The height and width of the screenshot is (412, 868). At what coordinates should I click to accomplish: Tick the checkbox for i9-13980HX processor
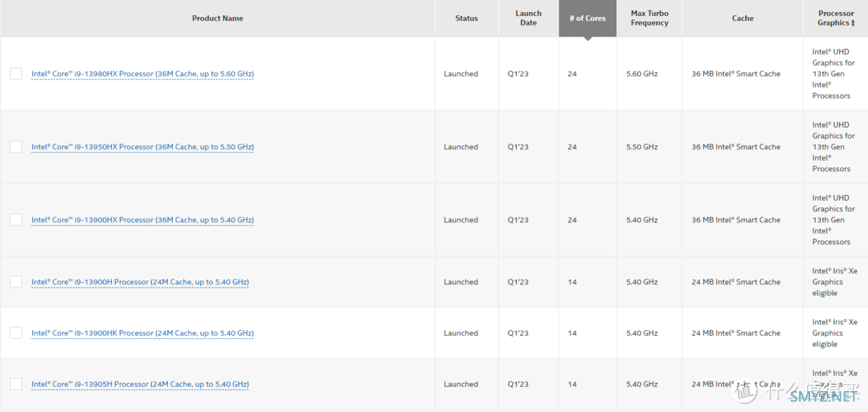click(16, 74)
